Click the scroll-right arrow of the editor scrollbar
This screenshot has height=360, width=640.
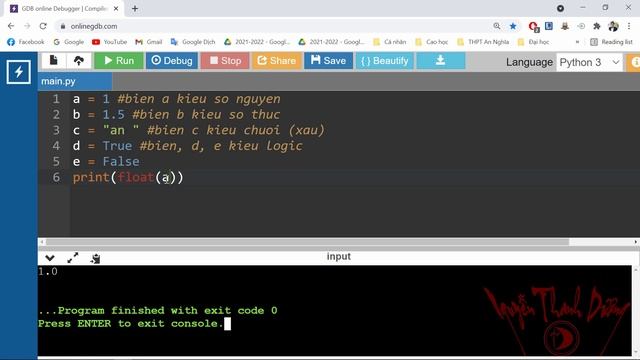[x=636, y=242]
